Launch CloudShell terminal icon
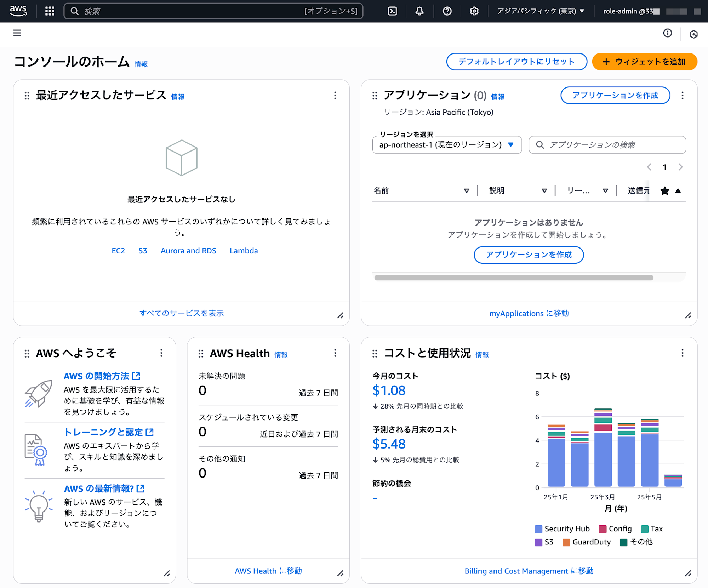Screen dimensions: 708x588 tap(393, 11)
